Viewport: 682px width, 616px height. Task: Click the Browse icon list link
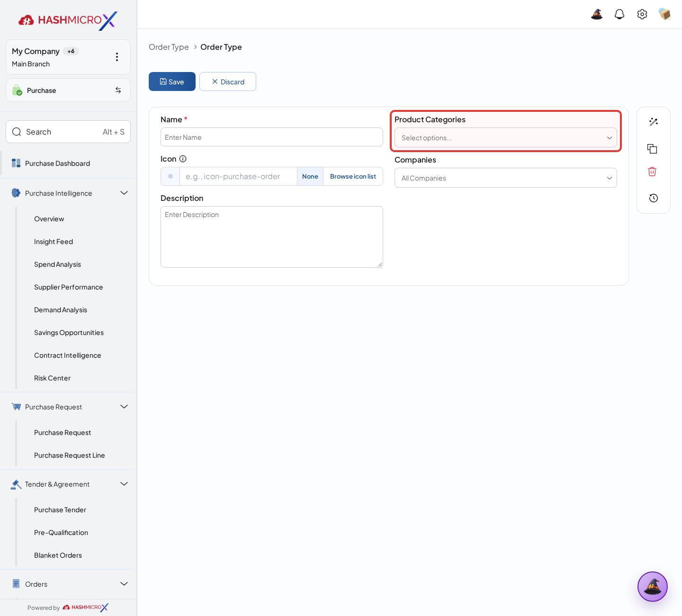353,176
